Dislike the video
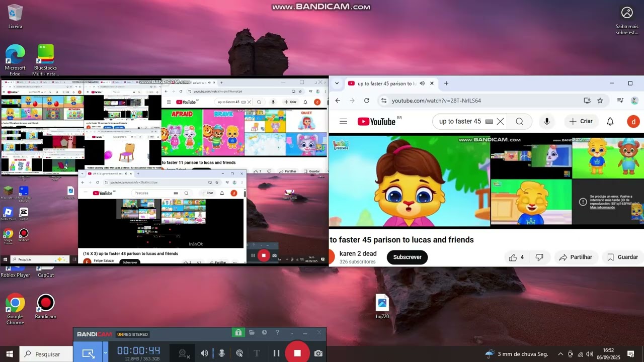This screenshot has width=644, height=362. pos(539,257)
